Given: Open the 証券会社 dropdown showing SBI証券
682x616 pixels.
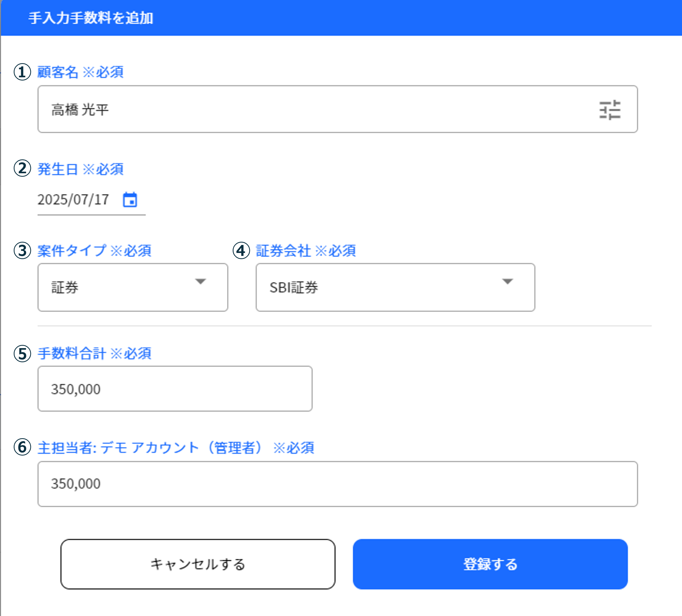Looking at the screenshot, I should [x=396, y=287].
